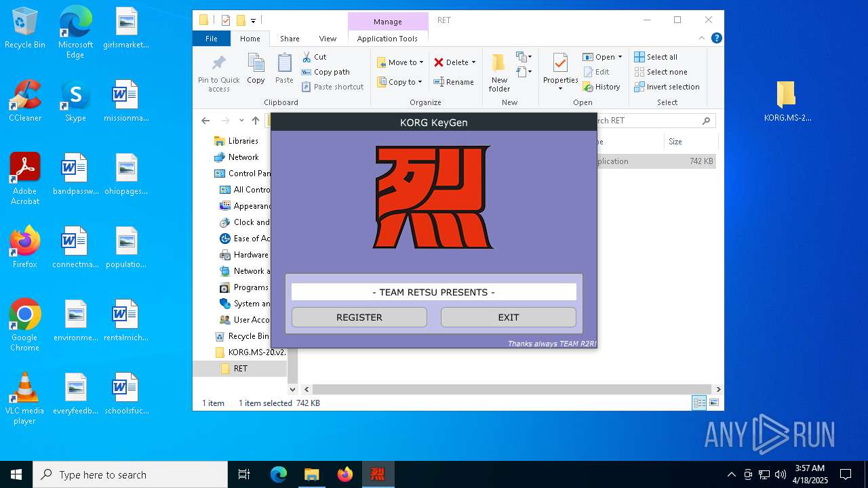Click the red RETSU logo image
The image size is (868, 488).
(x=433, y=197)
